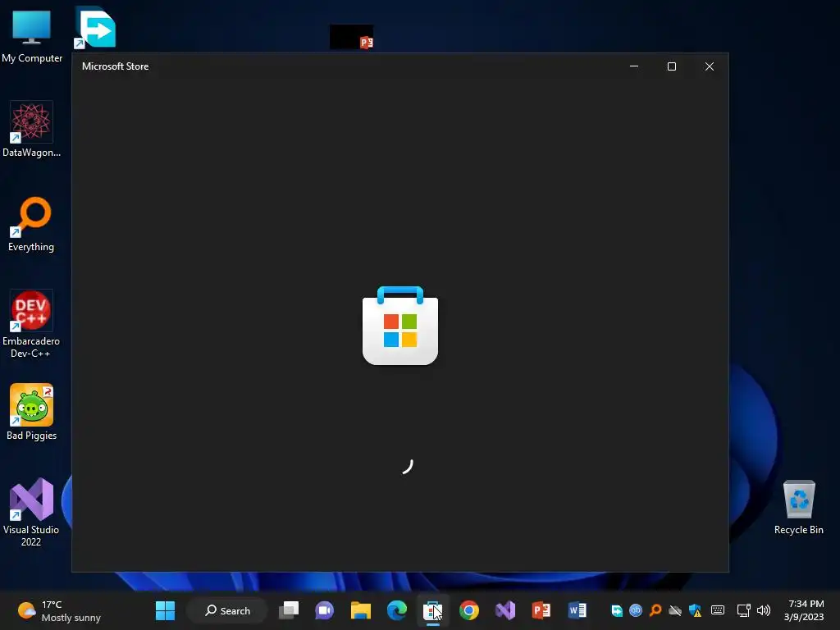Click the round blue tray icon

click(636, 610)
